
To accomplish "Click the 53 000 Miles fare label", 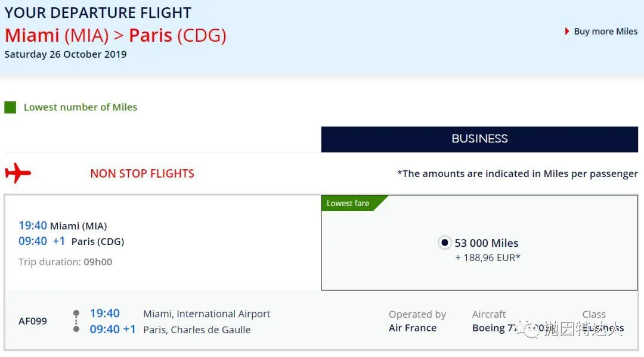I will pos(487,243).
